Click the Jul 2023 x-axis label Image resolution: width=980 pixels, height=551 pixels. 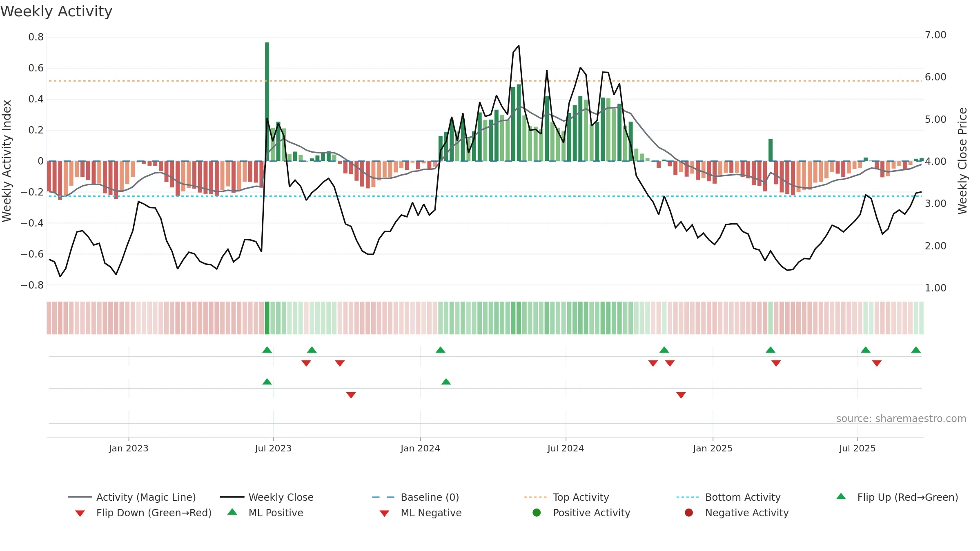point(273,448)
